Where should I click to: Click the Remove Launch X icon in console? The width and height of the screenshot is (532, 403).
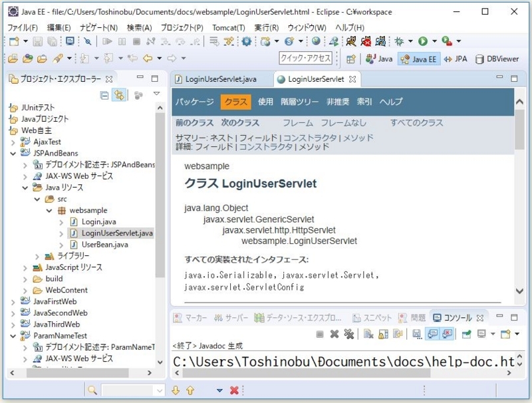(x=334, y=335)
